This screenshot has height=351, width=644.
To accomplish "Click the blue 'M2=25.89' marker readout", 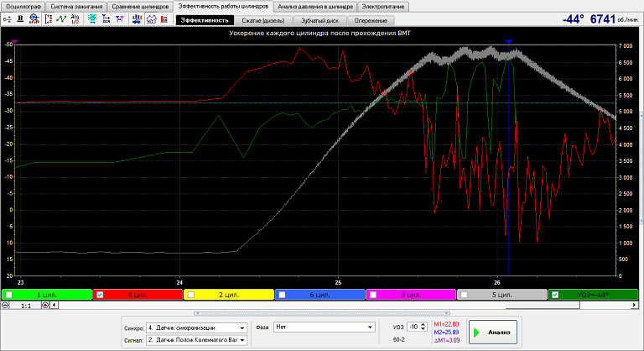I will [x=446, y=332].
